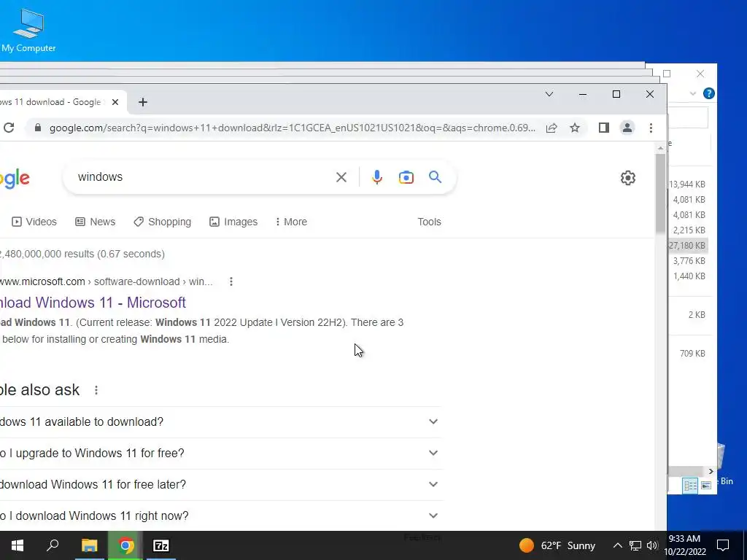Open taskbar search

[53, 545]
